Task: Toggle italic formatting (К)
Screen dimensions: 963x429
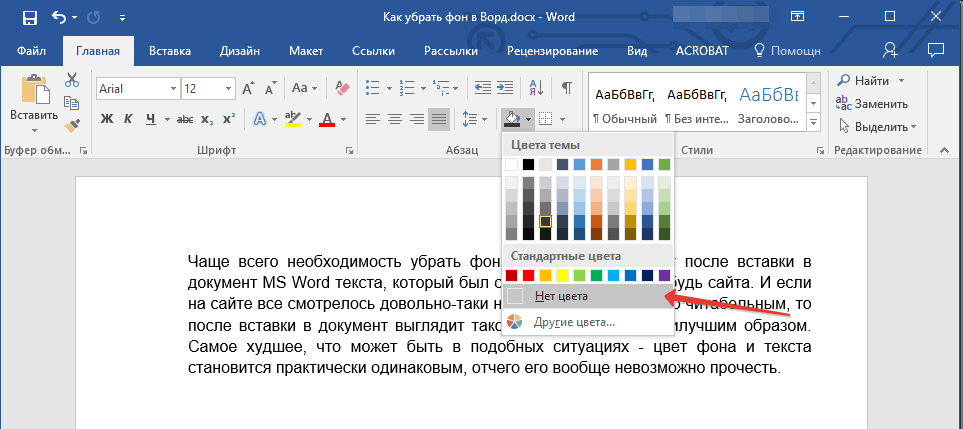Action: coord(130,119)
